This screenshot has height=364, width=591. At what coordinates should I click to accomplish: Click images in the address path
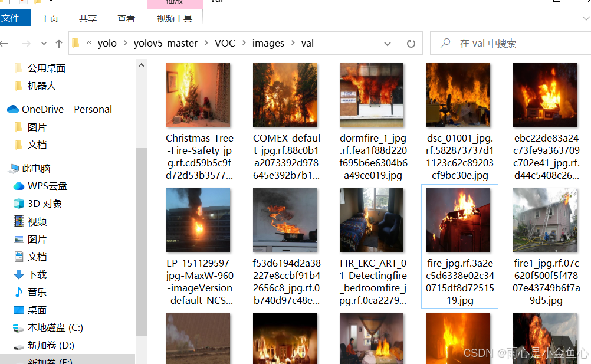tap(268, 43)
